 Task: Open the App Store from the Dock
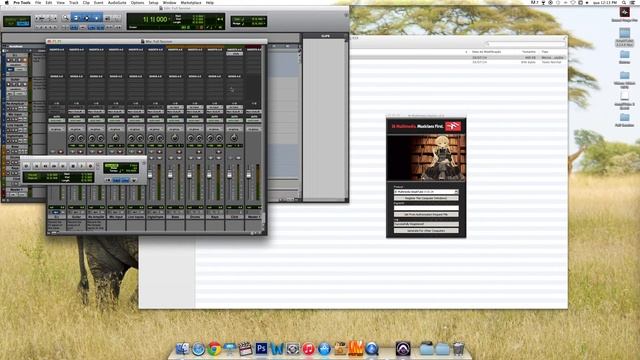(324, 349)
